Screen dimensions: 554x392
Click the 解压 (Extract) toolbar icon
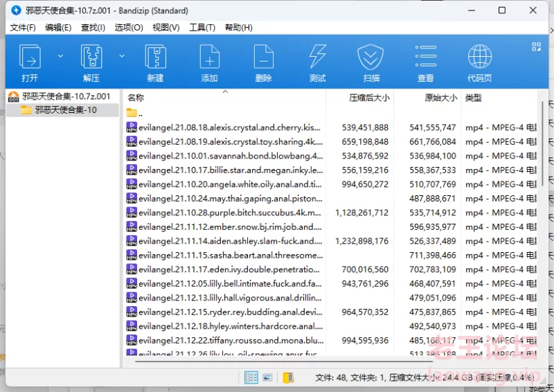point(91,63)
